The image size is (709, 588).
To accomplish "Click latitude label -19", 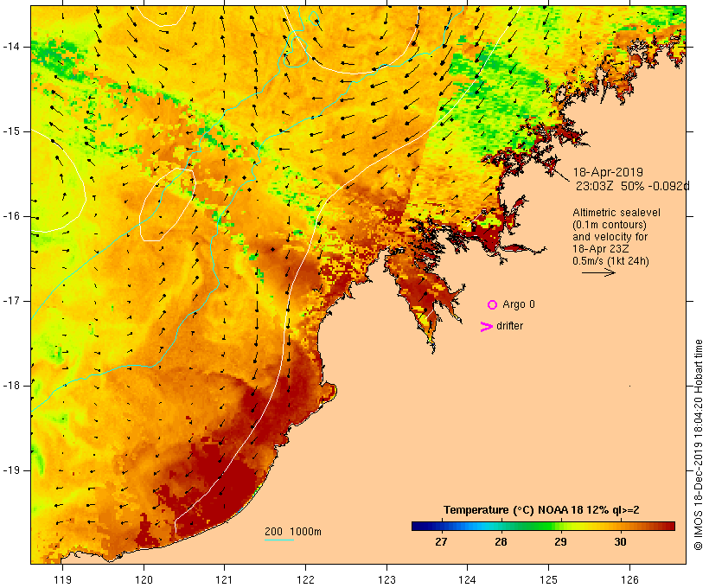I will point(10,470).
